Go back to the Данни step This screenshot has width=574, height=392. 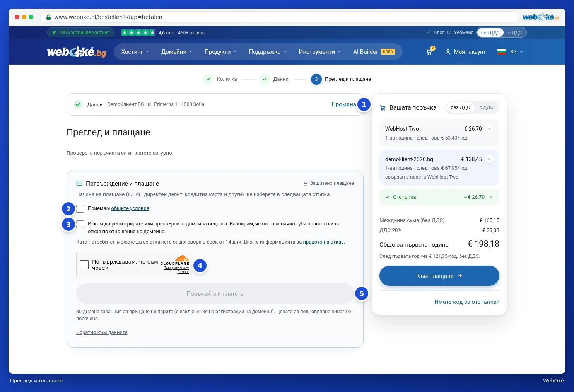coord(274,79)
